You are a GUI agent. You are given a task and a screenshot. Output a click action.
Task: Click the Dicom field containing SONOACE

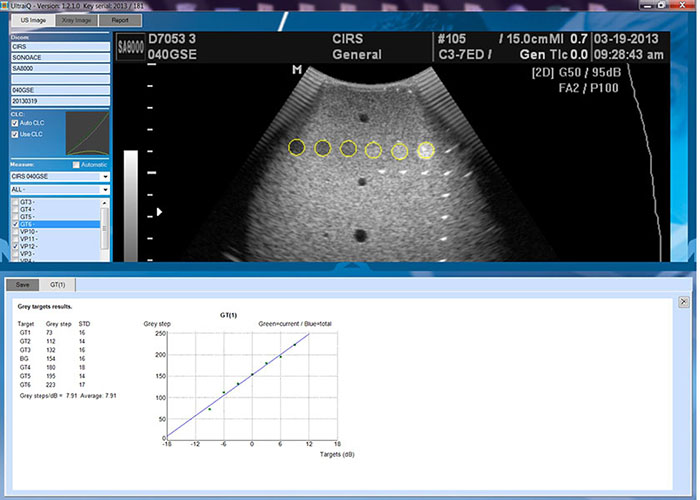pos(58,57)
